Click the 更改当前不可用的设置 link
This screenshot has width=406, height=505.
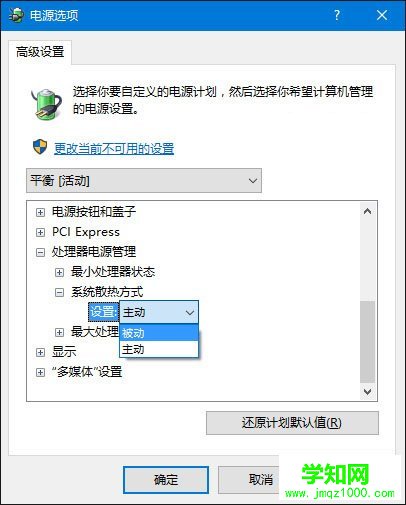[x=114, y=149]
